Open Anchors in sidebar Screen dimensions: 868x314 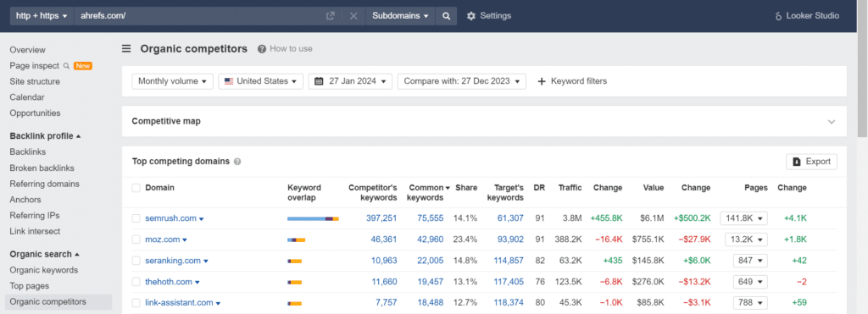(25, 200)
